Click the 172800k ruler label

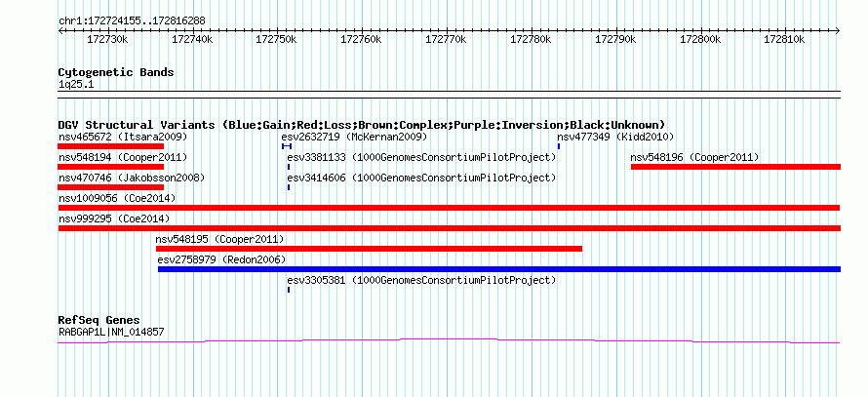(x=700, y=40)
